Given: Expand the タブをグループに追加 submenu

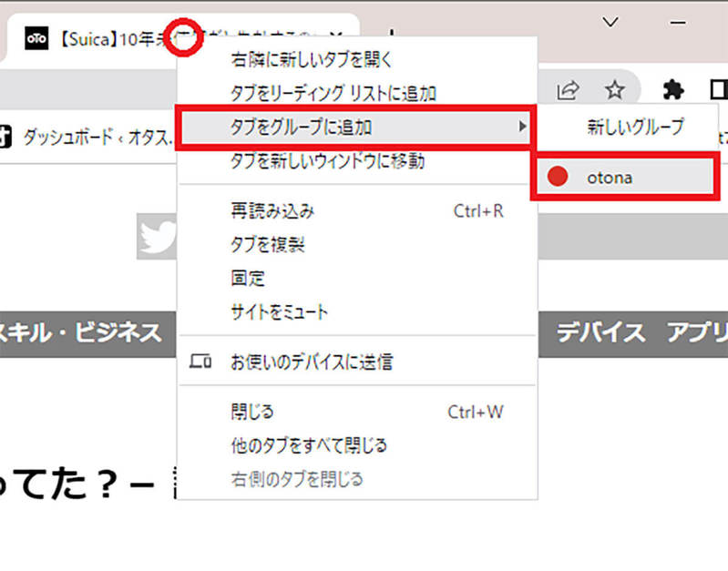Looking at the screenshot, I should [x=355, y=127].
